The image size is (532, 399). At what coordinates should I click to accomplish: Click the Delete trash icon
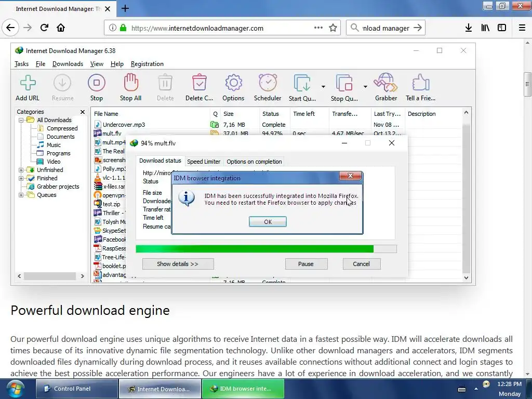(165, 83)
